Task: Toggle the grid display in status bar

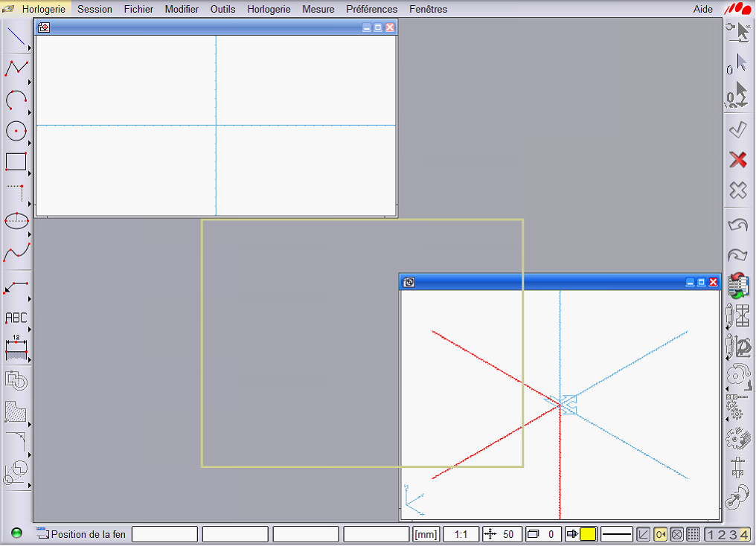Action: [x=693, y=534]
